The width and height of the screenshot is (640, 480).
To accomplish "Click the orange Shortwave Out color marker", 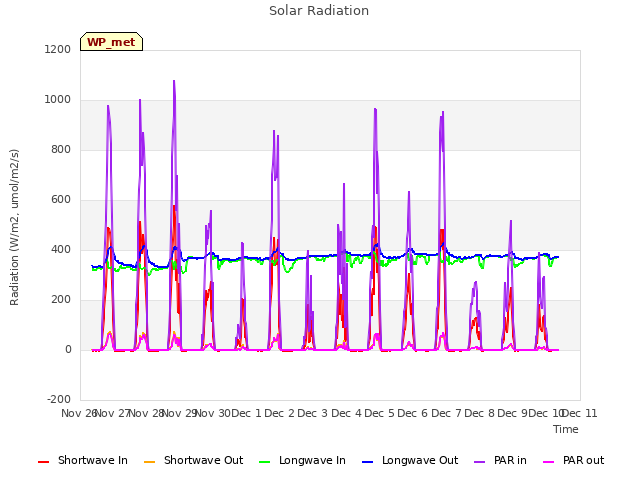I will pyautogui.click(x=149, y=462).
